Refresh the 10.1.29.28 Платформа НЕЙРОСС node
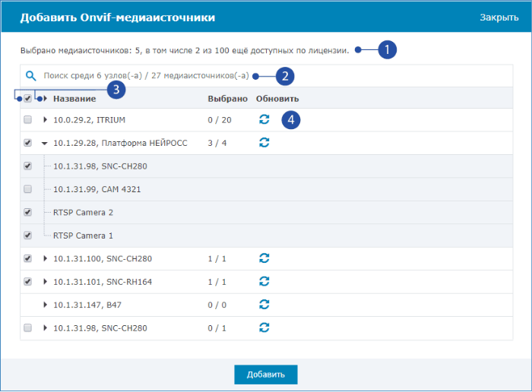Screen dimensions: 532x392 click(264, 142)
